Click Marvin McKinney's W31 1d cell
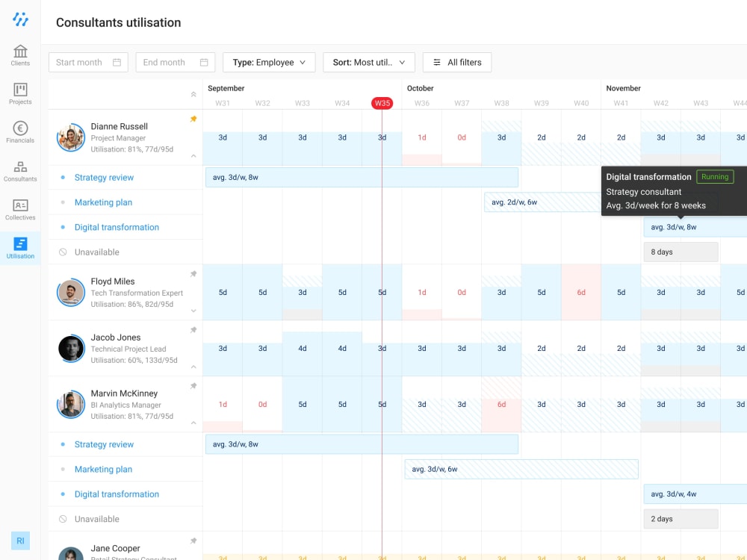This screenshot has height=560, width=747. point(223,404)
